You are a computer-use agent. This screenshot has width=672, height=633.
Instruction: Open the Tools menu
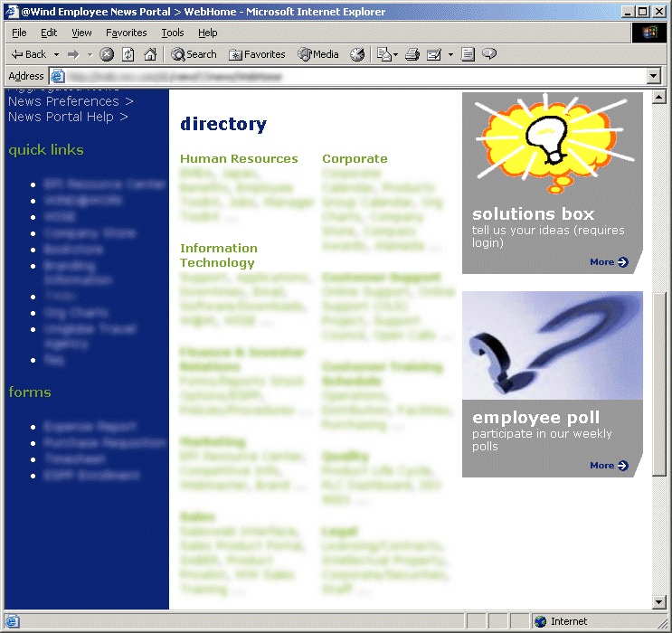172,33
